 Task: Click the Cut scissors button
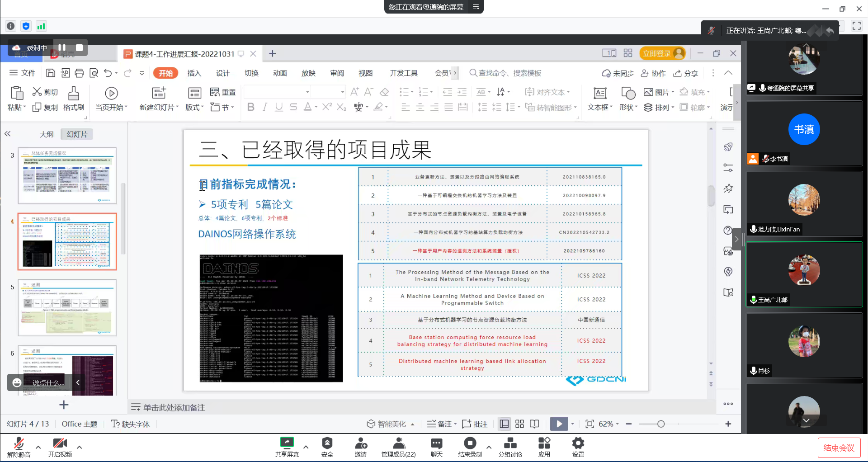45,92
